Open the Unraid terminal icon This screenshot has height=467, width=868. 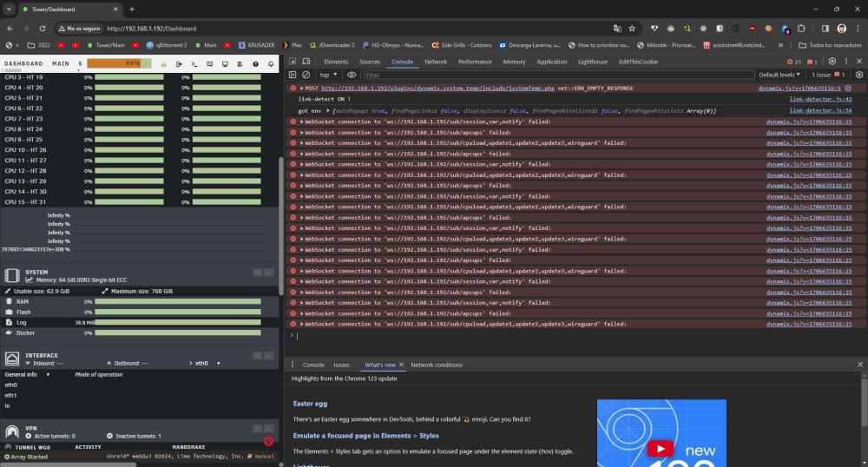(194, 64)
